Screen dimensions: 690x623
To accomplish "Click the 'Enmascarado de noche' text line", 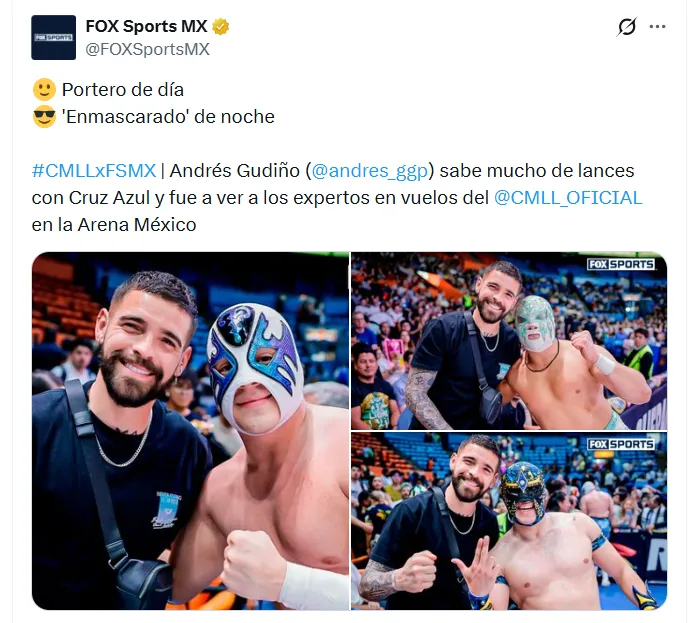I will pyautogui.click(x=168, y=117).
